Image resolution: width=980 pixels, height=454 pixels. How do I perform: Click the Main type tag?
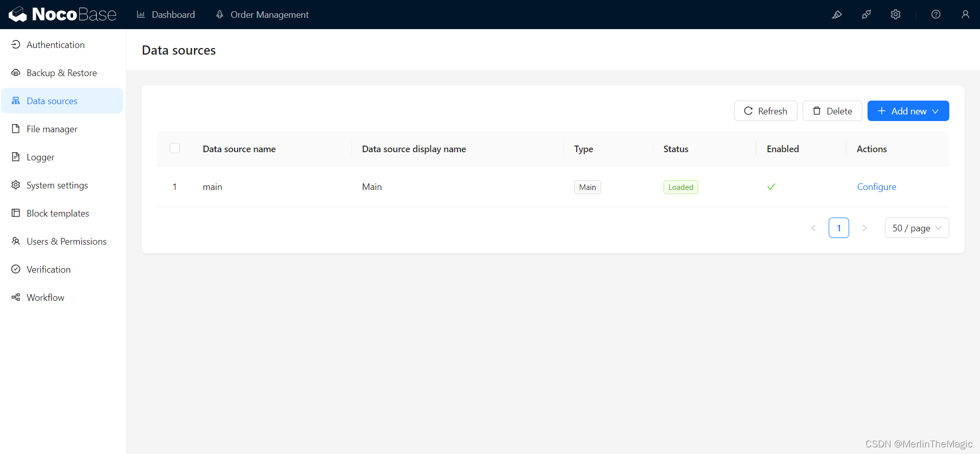587,187
